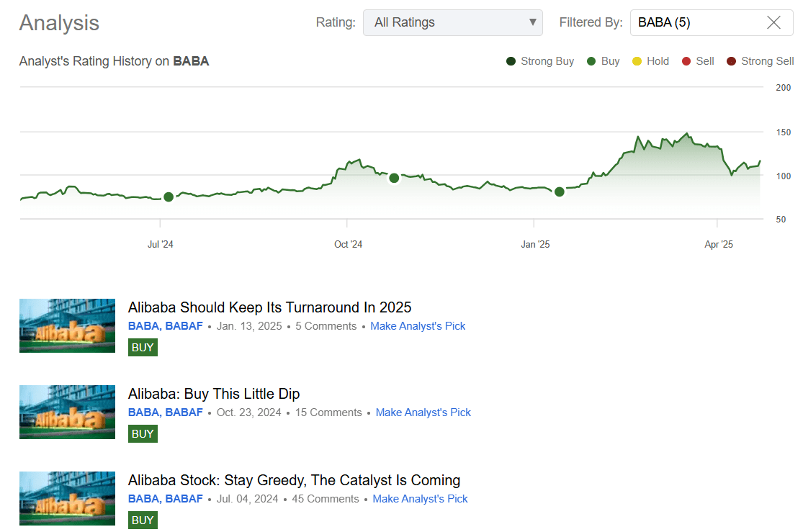
Task: Click the green rating marker near Oct '24
Action: (394, 178)
